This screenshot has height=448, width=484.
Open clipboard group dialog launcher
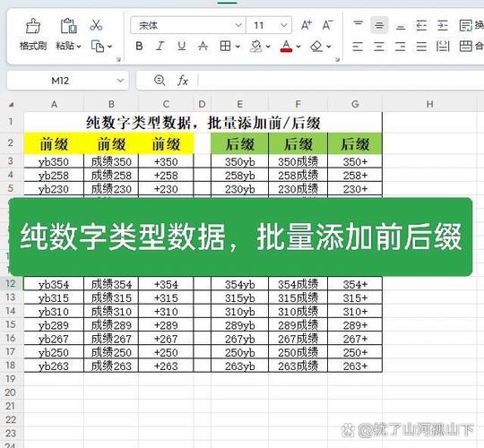click(x=118, y=59)
